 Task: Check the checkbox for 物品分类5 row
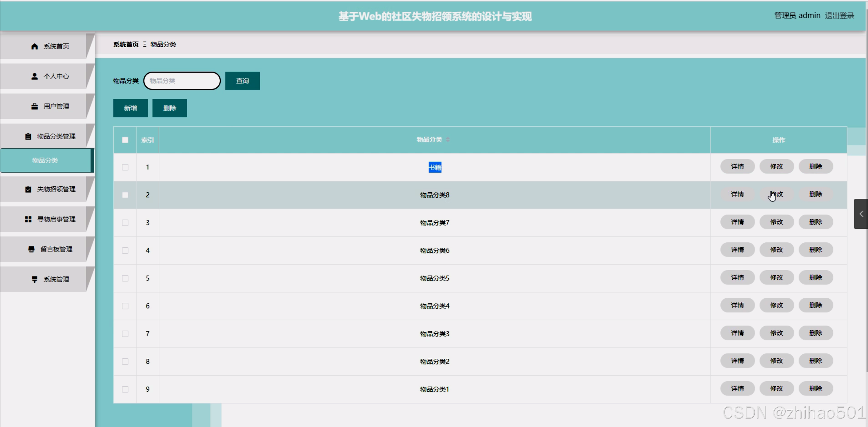click(125, 278)
